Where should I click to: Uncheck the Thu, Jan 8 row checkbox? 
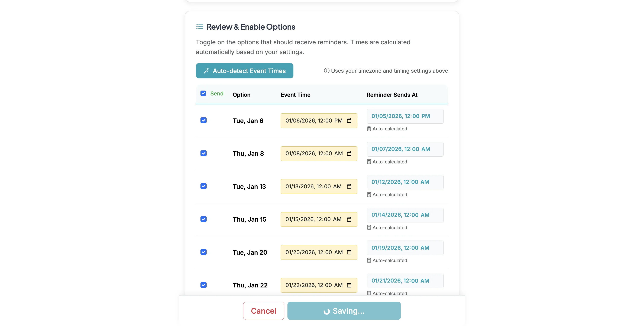pos(203,153)
